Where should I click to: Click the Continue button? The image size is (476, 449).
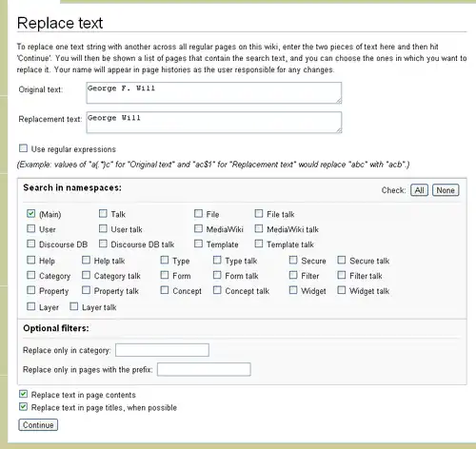tap(38, 425)
